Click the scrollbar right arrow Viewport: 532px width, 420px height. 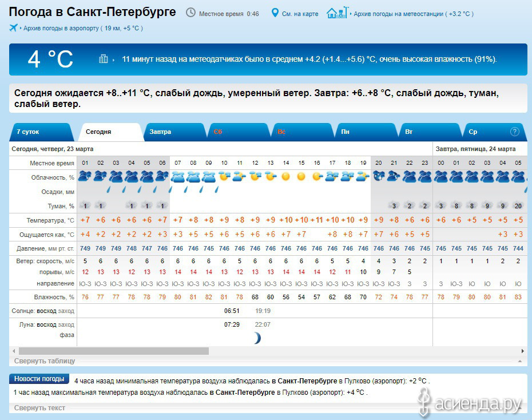point(523,351)
